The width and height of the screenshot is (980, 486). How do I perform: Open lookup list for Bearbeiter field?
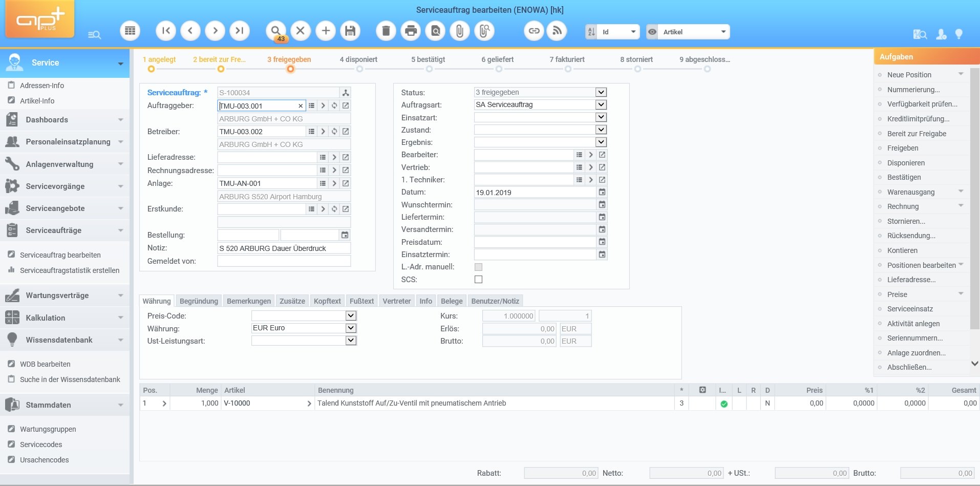point(579,155)
